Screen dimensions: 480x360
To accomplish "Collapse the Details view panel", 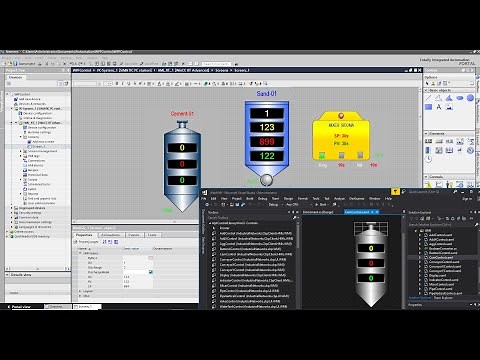I will [x=7, y=275].
